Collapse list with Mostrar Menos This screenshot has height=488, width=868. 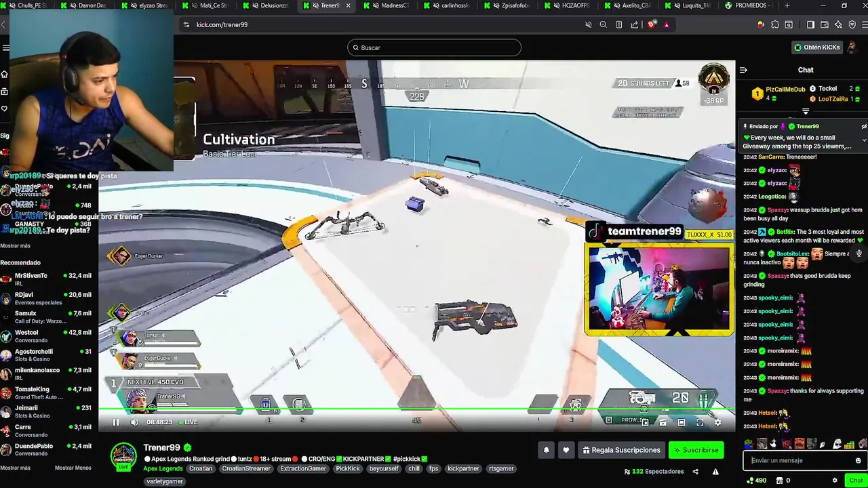[x=73, y=468]
